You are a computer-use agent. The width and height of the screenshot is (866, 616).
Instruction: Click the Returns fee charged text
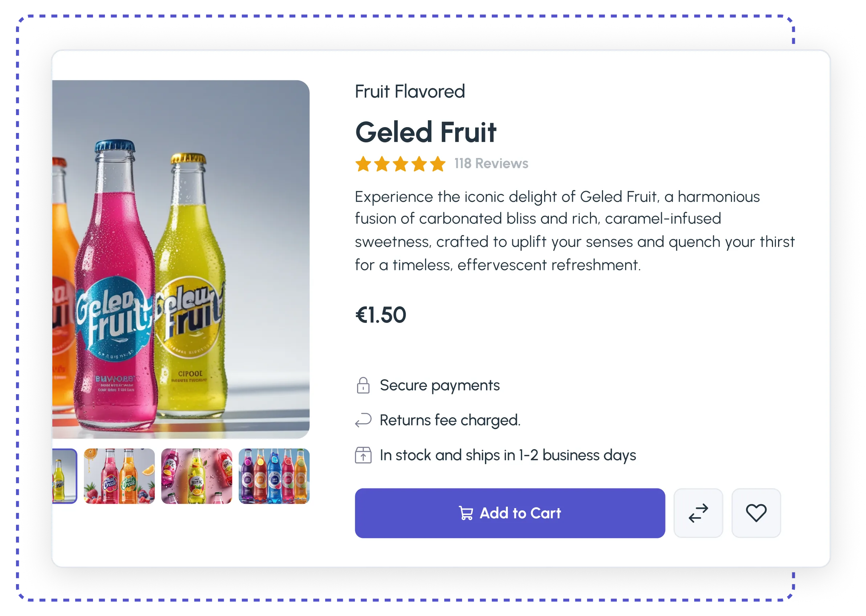pyautogui.click(x=450, y=420)
